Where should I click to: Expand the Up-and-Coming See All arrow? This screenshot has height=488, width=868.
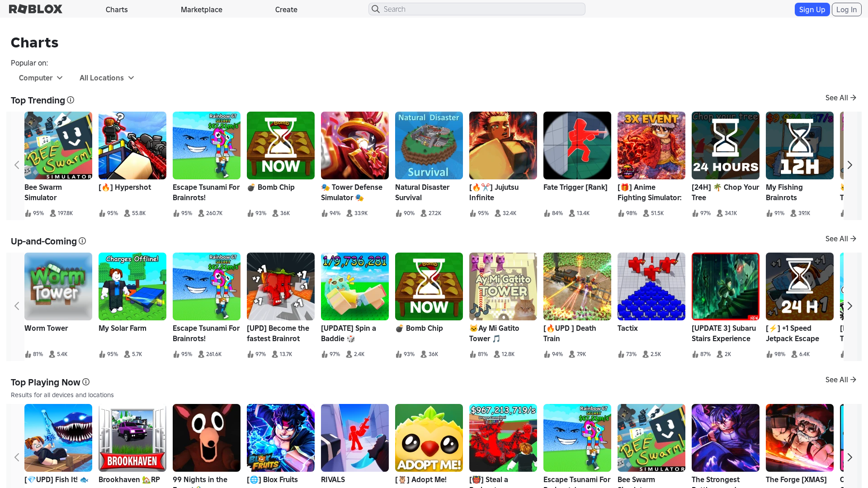[x=853, y=239]
